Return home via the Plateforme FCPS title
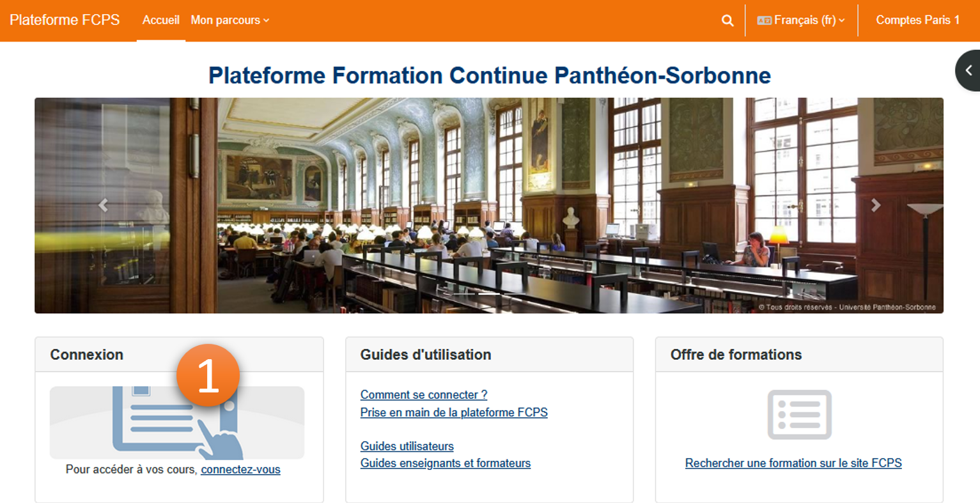 pos(64,20)
